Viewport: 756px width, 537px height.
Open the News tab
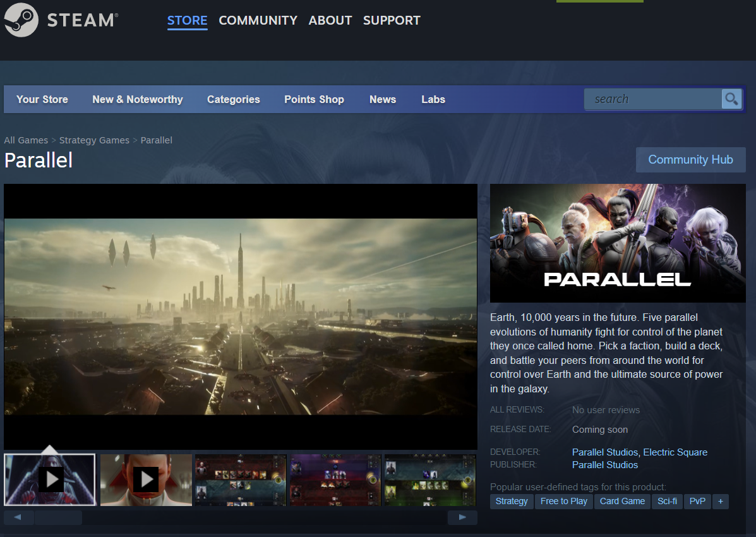(x=382, y=99)
